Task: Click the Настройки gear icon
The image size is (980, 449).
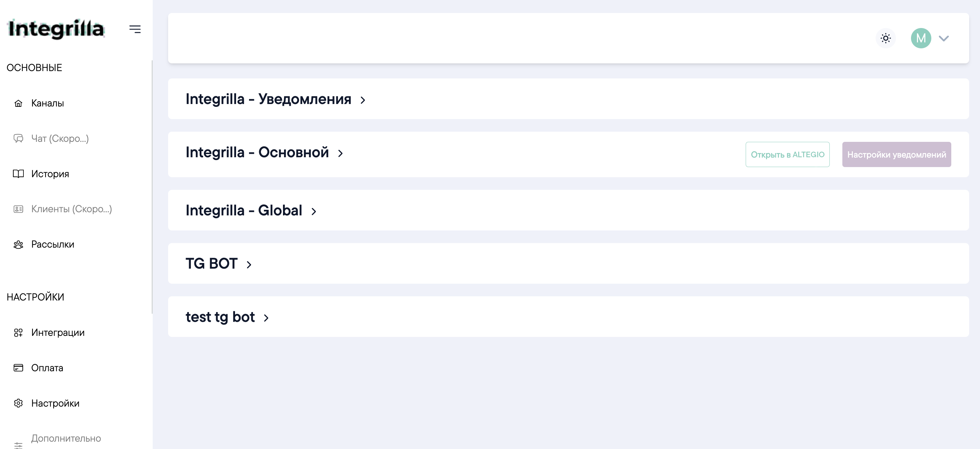Action: point(18,403)
